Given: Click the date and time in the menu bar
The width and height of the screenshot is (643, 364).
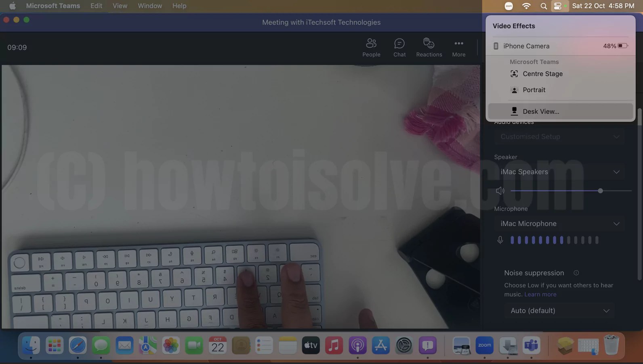Looking at the screenshot, I should pyautogui.click(x=603, y=6).
